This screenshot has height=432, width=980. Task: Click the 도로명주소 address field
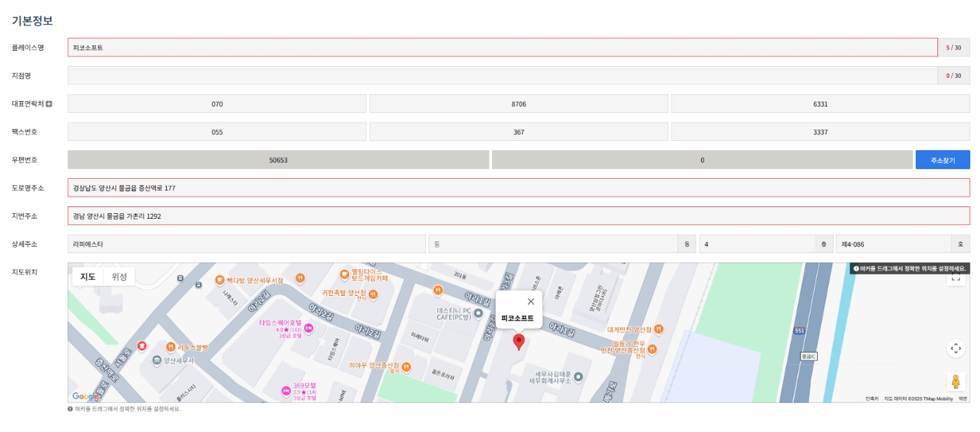pyautogui.click(x=519, y=188)
